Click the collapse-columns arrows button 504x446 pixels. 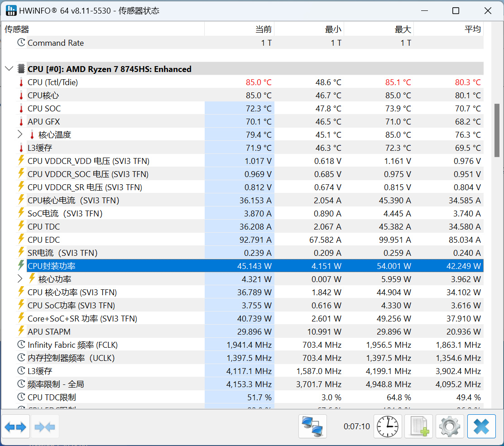tap(45, 427)
